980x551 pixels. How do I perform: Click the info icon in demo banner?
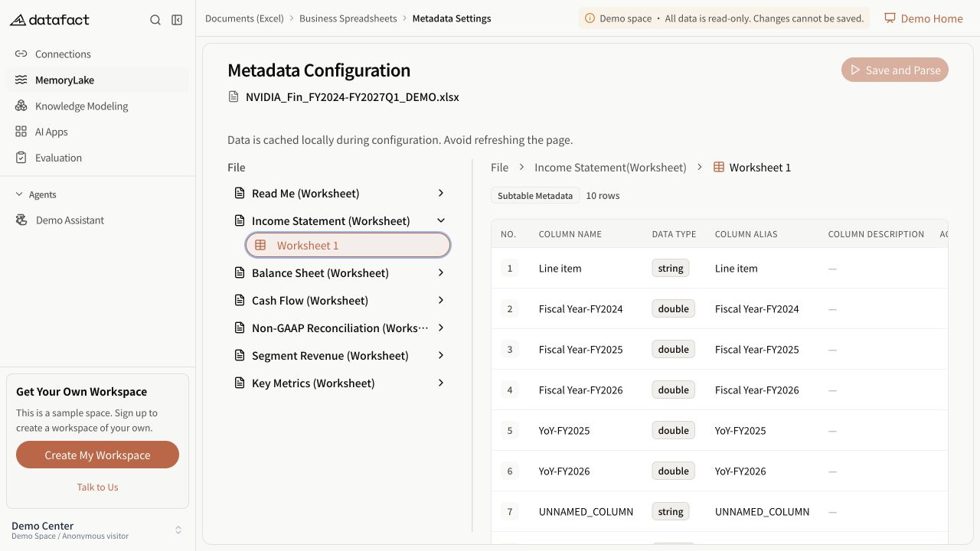pos(590,18)
